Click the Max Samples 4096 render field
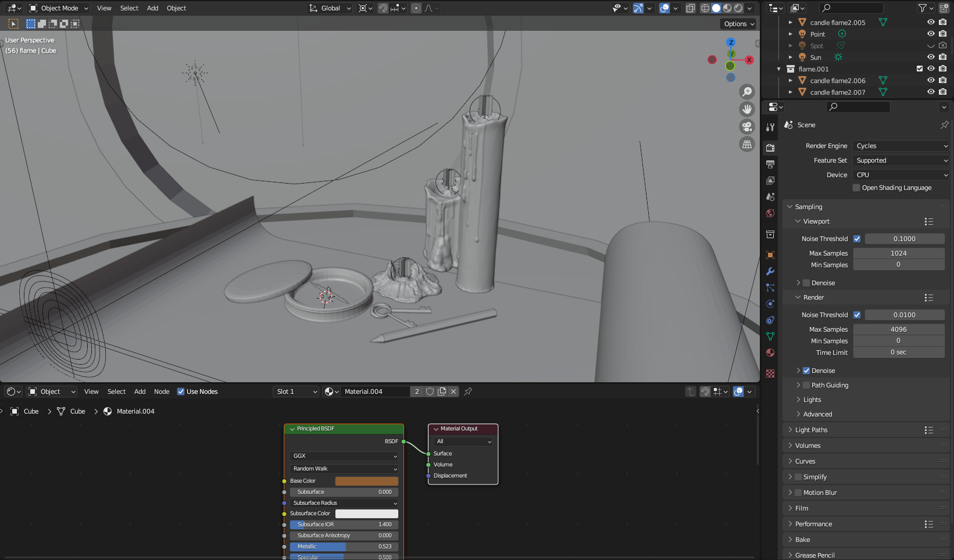954x560 pixels. coord(899,329)
